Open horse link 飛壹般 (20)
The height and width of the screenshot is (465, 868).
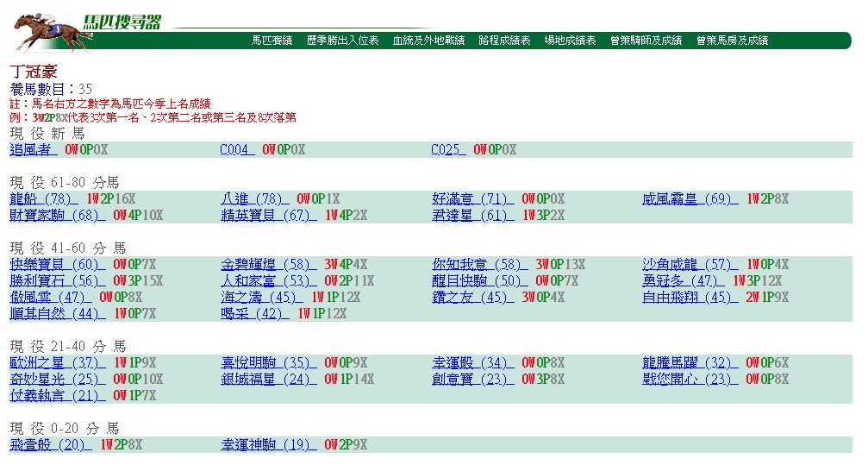click(51, 444)
